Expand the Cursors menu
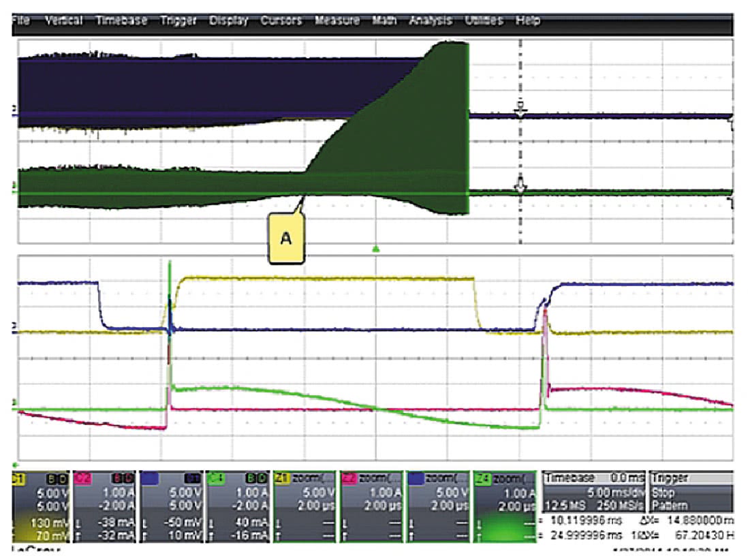The height and width of the screenshot is (560, 748). 281,20
